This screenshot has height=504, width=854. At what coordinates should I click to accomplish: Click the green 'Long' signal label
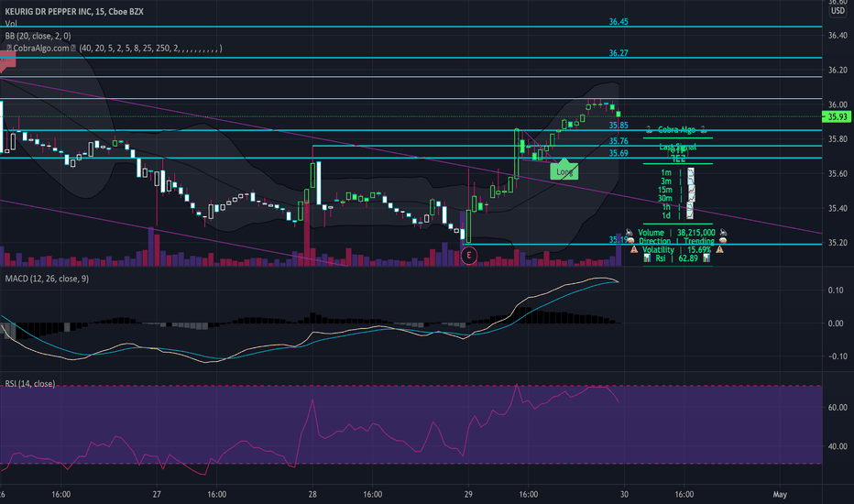click(564, 171)
